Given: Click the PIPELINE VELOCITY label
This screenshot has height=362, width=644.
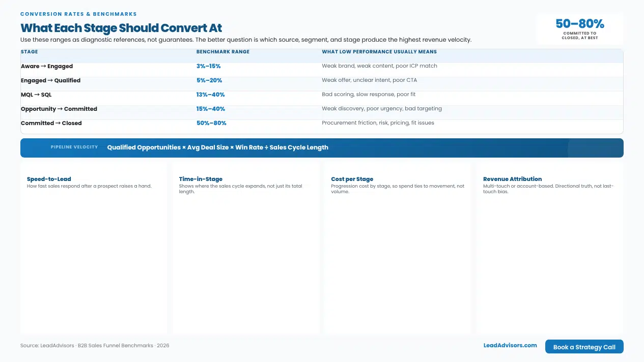Looking at the screenshot, I should tap(74, 147).
